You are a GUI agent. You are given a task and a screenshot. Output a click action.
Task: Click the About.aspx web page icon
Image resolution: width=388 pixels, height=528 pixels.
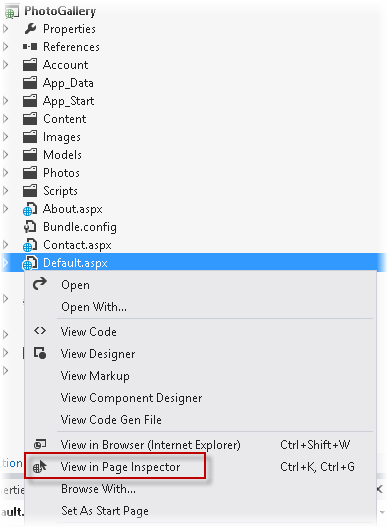pyautogui.click(x=30, y=209)
